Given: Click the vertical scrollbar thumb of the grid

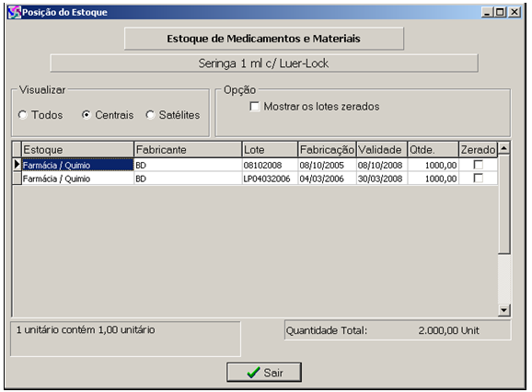Looking at the screenshot, I should (504, 203).
